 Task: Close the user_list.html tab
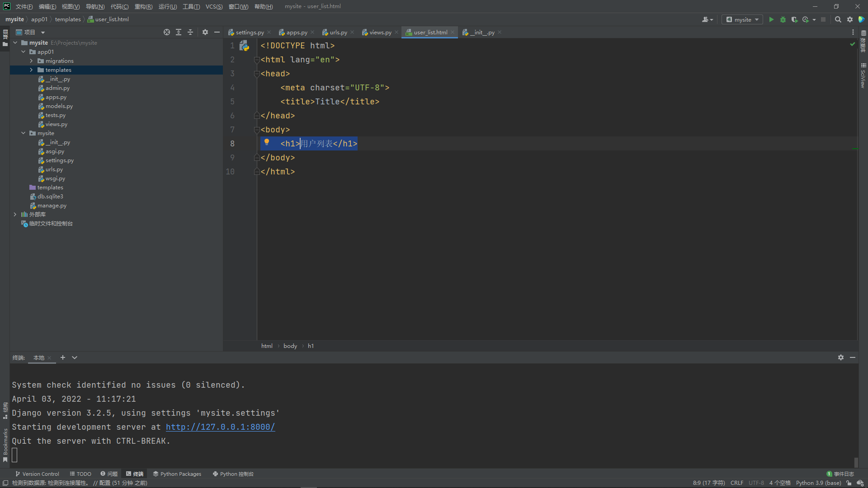pos(453,32)
